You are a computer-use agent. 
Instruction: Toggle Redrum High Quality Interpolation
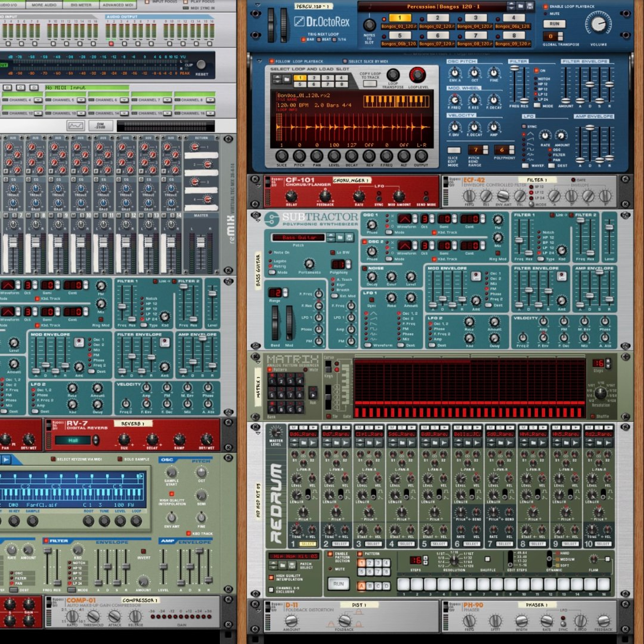tap(271, 578)
